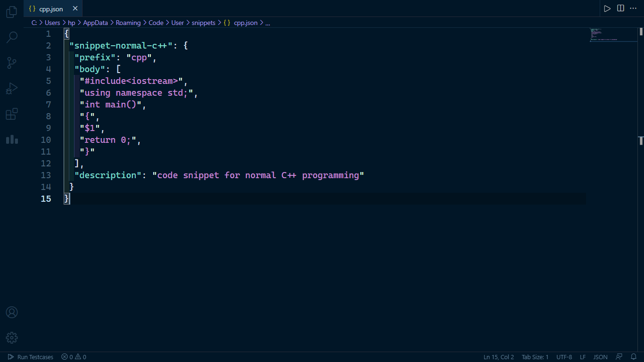The image size is (644, 362).
Task: Click the breadcrumb trailing ellipsis
Action: coord(268,23)
